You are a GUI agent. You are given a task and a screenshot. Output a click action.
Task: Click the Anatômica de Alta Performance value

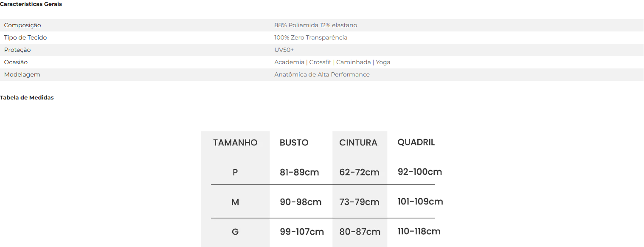322,74
